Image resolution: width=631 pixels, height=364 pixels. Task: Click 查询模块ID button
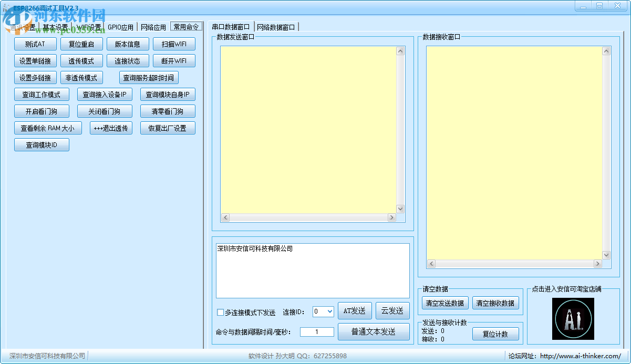[42, 144]
